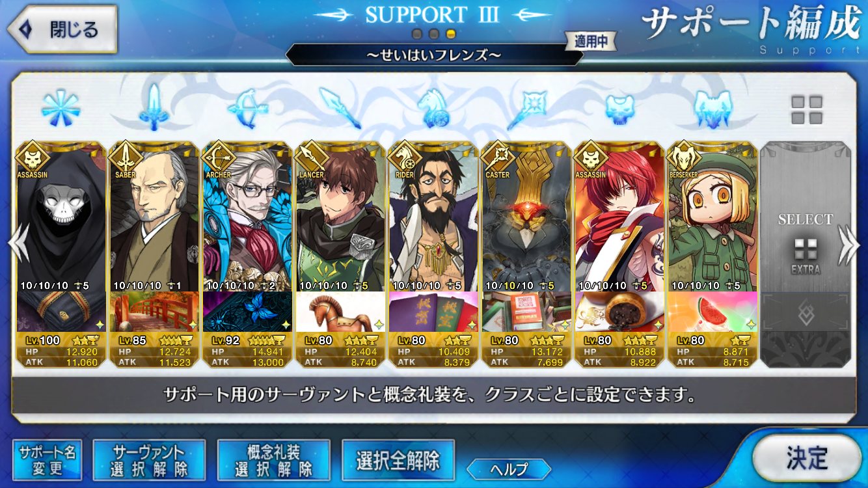Go to the next support set arrow

pos(850,245)
